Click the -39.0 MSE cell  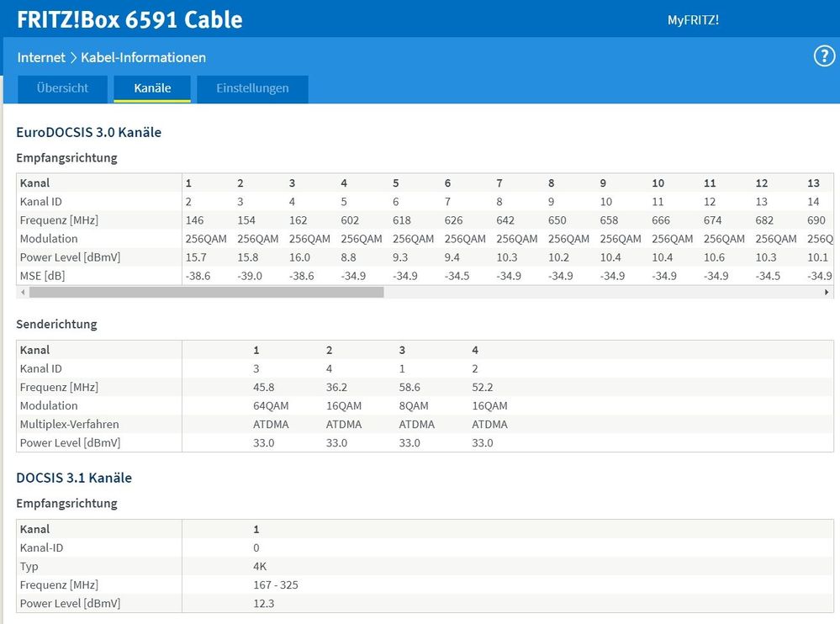[249, 276]
